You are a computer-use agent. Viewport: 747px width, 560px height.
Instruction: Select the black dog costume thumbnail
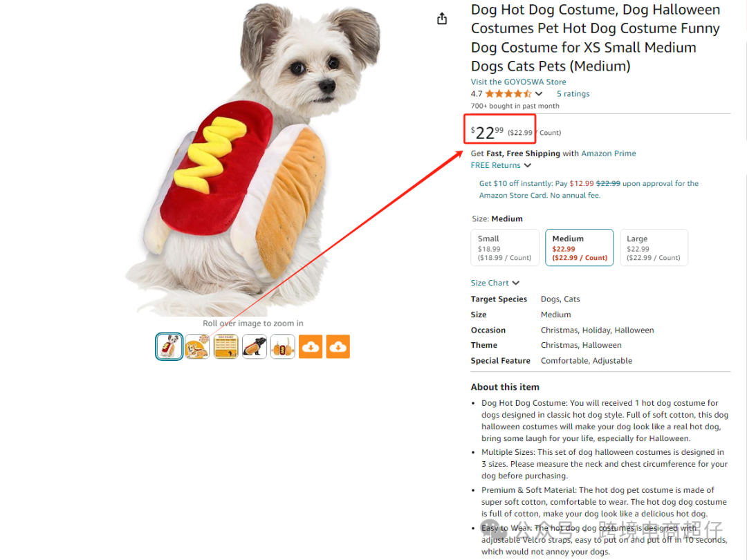pyautogui.click(x=255, y=346)
